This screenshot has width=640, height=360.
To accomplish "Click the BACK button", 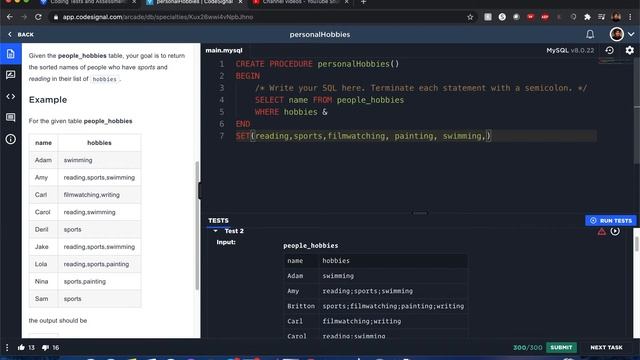I will (21, 35).
